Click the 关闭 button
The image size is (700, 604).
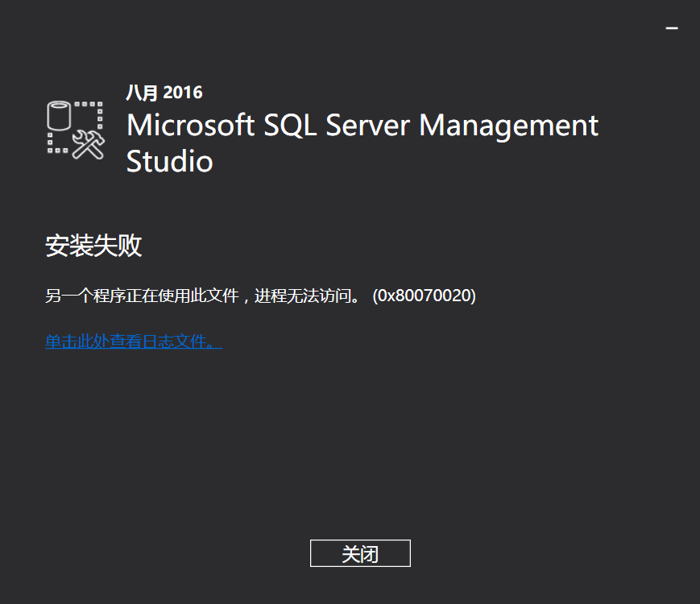point(360,553)
